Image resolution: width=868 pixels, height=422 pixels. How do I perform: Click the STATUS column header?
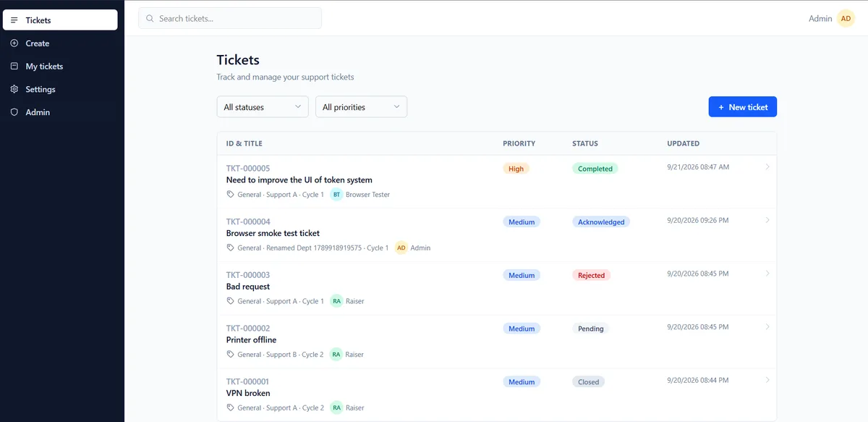click(585, 143)
